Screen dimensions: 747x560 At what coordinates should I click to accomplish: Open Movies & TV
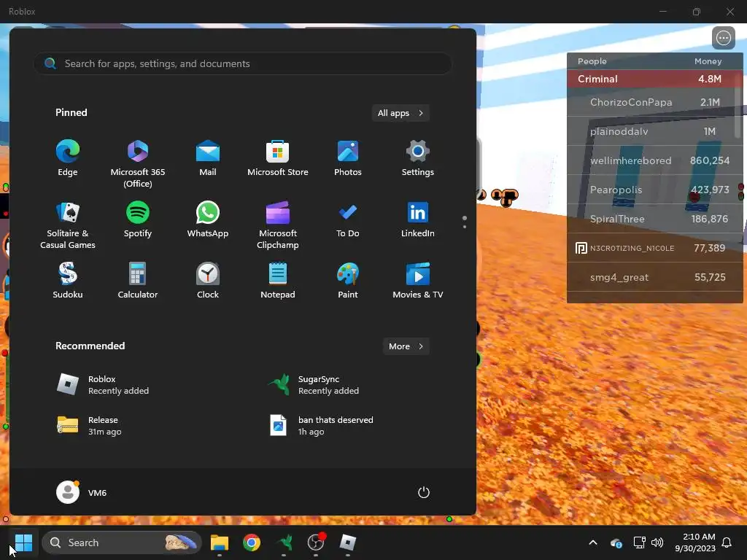click(x=418, y=281)
